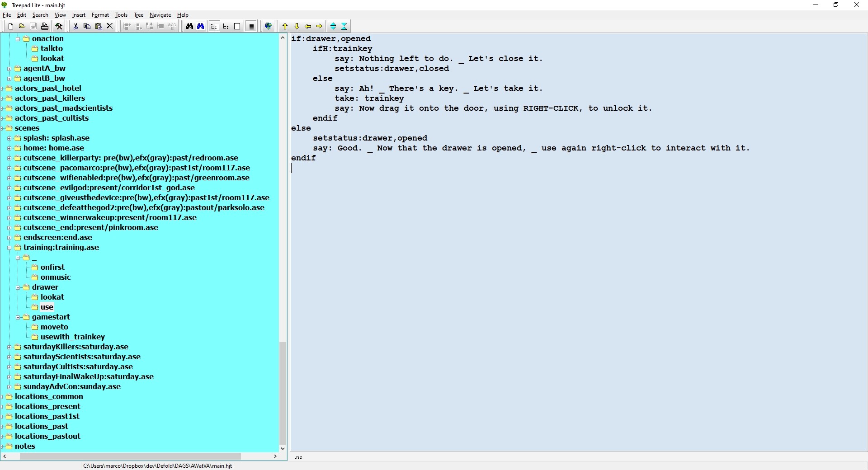Click the delete X toolbar icon

(x=109, y=26)
